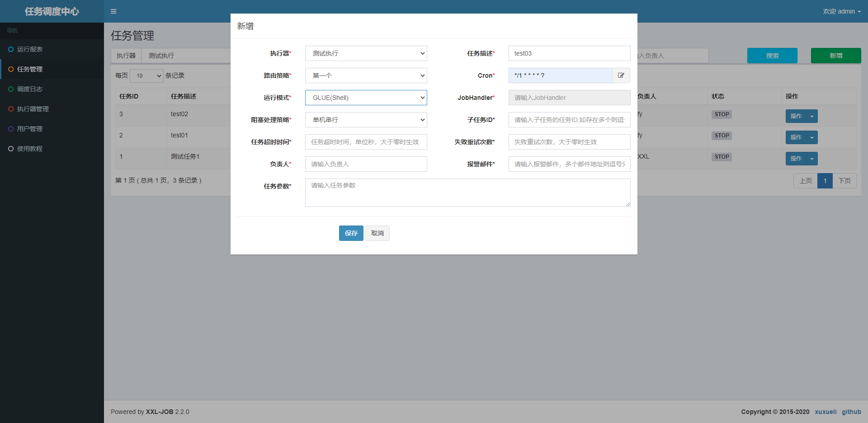Click the 执行器管理 circle icon in sidebar
Screen dimensions: 868x423
click(x=11, y=109)
